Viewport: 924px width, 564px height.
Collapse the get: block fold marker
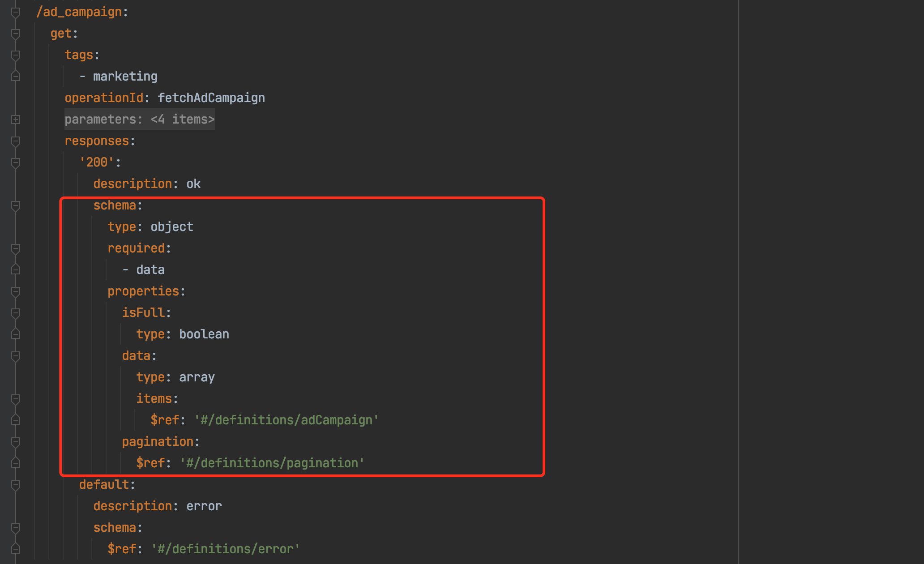(16, 34)
